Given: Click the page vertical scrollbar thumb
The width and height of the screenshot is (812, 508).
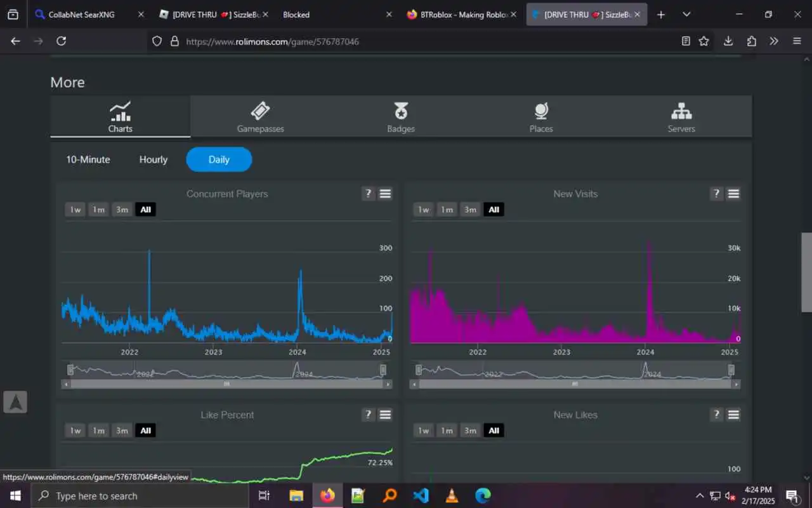Looking at the screenshot, I should pyautogui.click(x=806, y=272).
